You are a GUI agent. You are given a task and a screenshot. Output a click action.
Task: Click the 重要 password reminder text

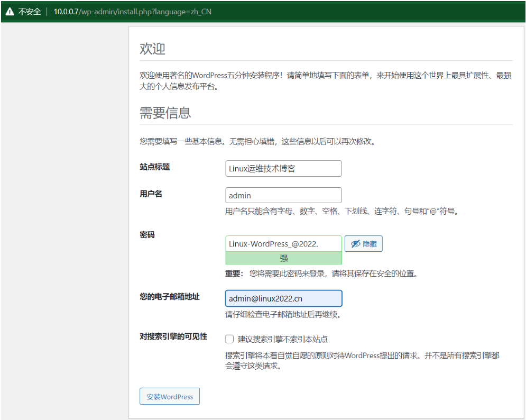[x=322, y=273]
